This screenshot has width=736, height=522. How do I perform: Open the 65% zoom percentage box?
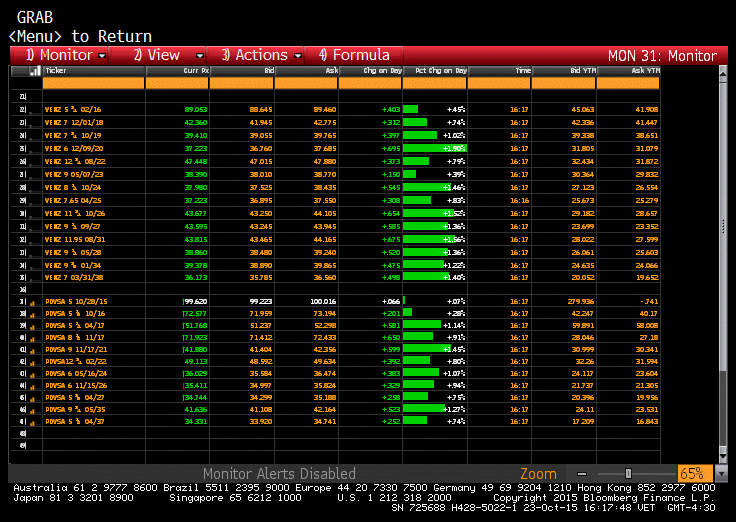pyautogui.click(x=695, y=473)
